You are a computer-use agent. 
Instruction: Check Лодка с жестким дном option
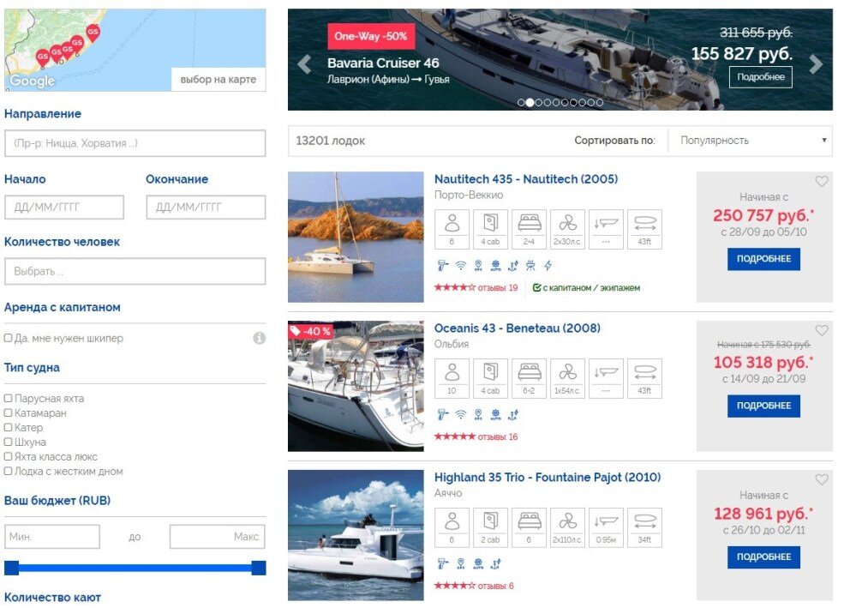click(8, 471)
